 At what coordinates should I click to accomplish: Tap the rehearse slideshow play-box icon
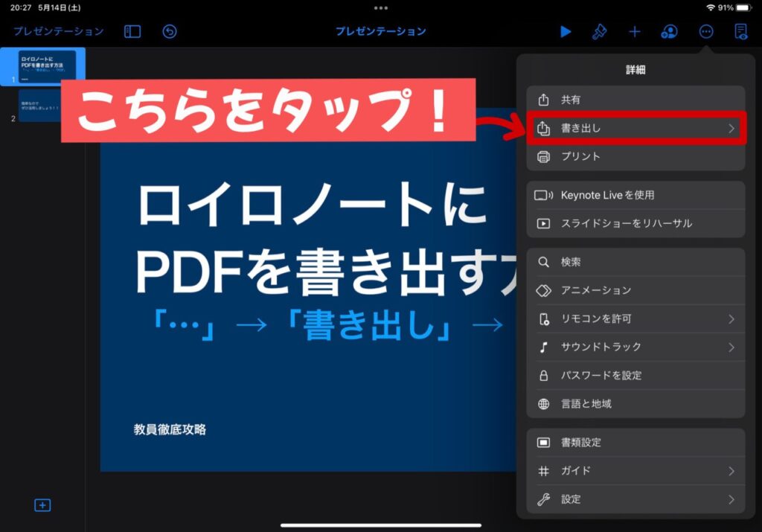click(x=543, y=223)
